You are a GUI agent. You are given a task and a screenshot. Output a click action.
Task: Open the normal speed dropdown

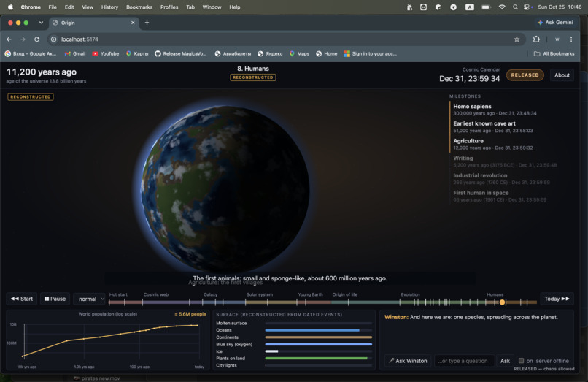click(x=90, y=299)
